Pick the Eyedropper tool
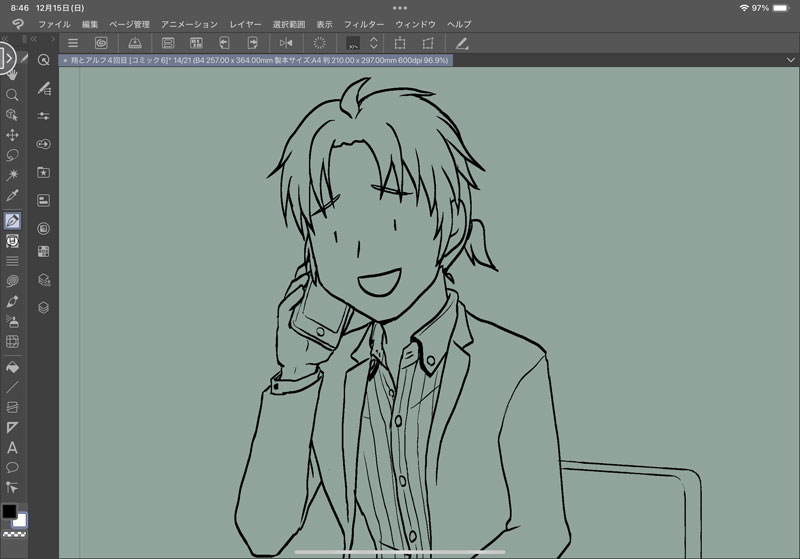Screen dimensions: 800x559 [13, 196]
